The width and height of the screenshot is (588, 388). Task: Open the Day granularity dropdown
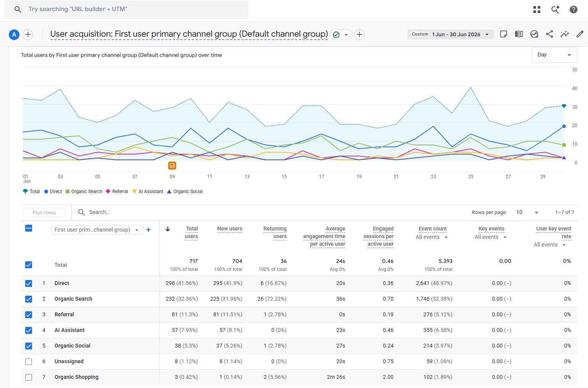pos(554,55)
